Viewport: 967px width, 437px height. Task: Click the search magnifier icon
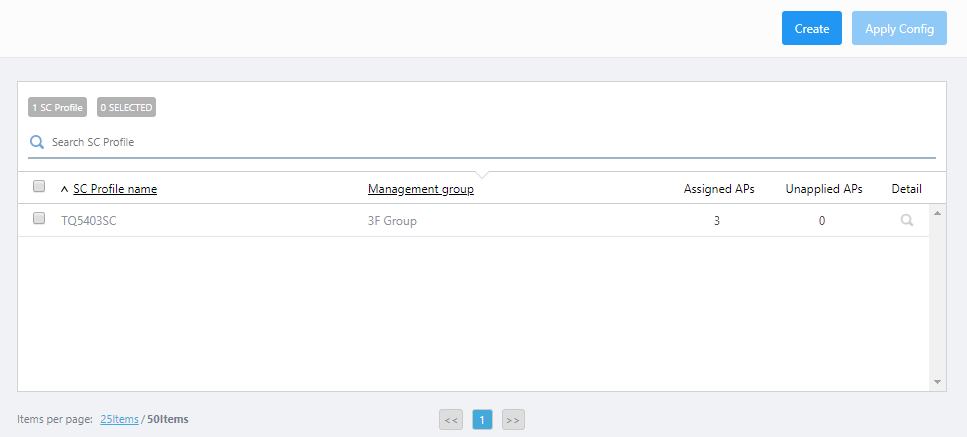click(37, 142)
